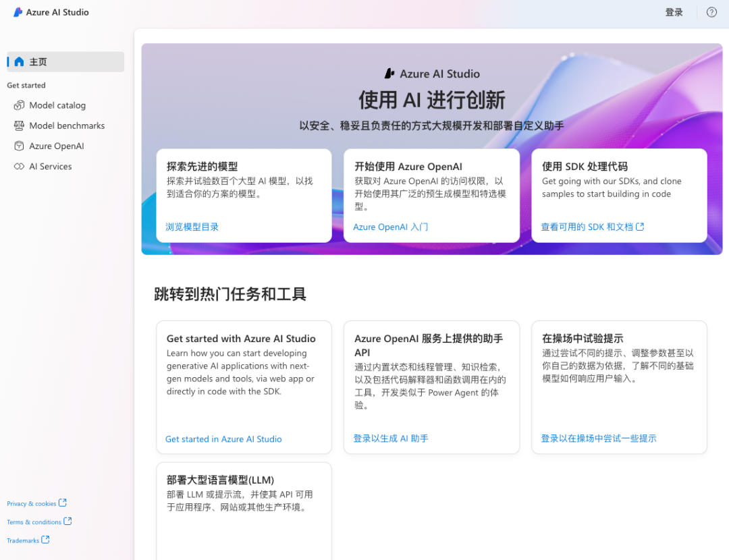The width and height of the screenshot is (729, 560).
Task: Click the Azure OpenAI sidebar icon
Action: coord(19,146)
